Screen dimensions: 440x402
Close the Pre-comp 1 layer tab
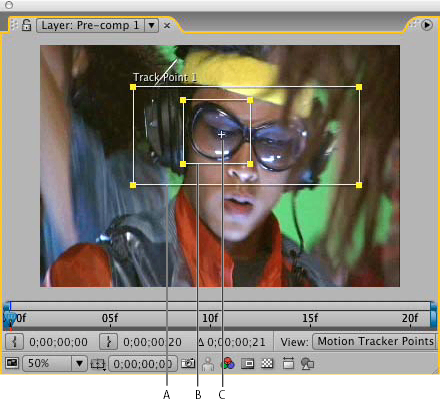point(167,25)
